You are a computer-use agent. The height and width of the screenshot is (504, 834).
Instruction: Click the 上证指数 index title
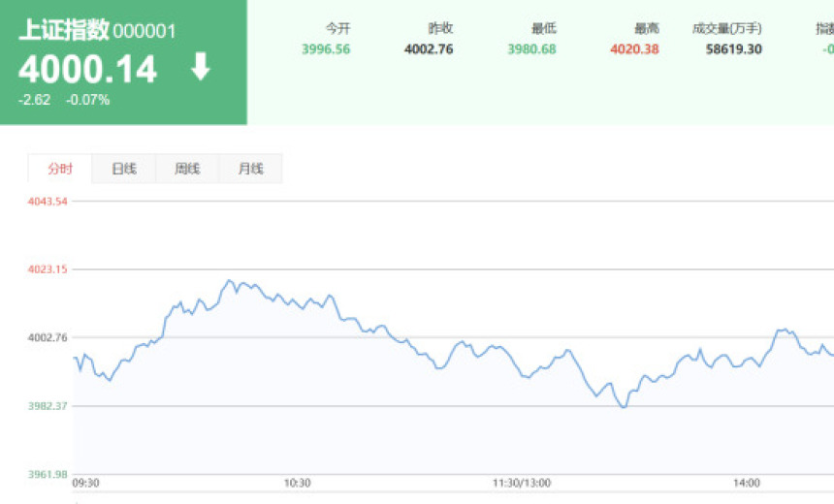(63, 30)
